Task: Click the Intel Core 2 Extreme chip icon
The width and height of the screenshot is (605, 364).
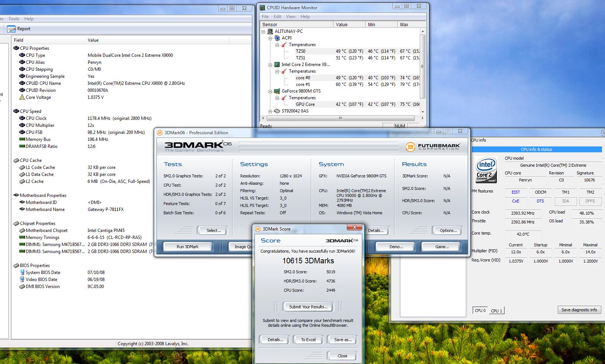Action: [277, 65]
